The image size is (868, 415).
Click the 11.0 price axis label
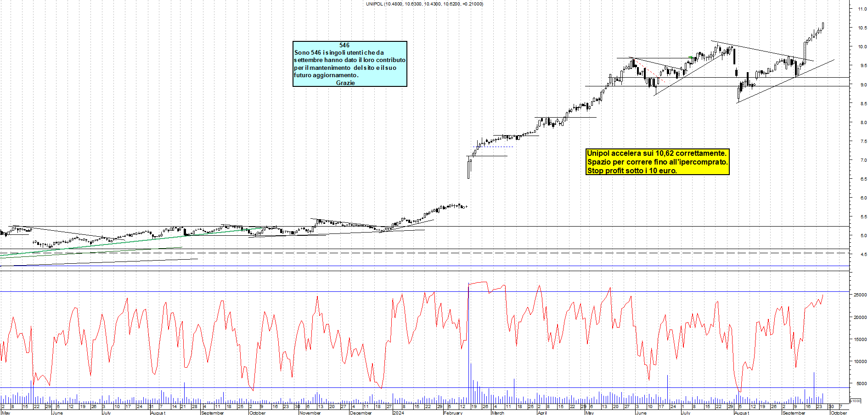(862, 9)
